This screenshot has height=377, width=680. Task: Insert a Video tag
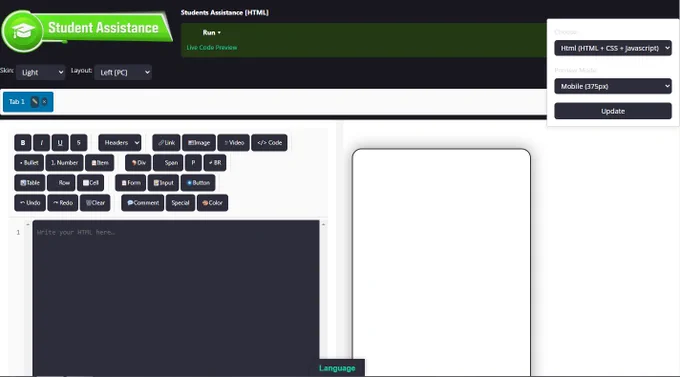[x=233, y=142]
